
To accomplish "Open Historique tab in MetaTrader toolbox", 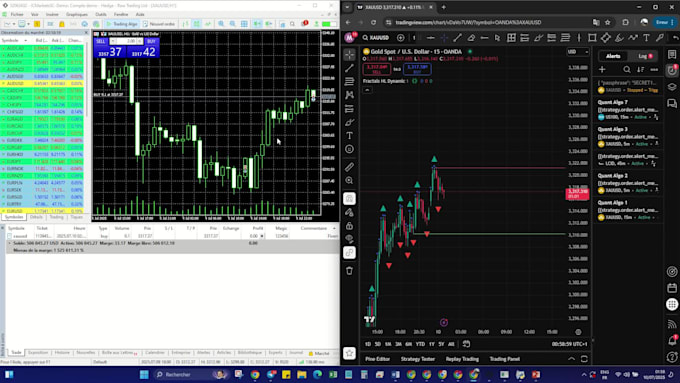I will click(62, 353).
